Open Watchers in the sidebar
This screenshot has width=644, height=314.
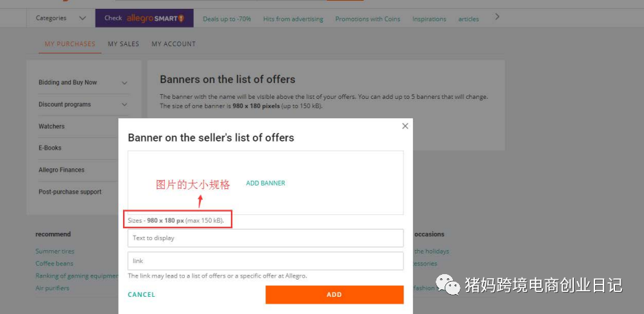(52, 126)
